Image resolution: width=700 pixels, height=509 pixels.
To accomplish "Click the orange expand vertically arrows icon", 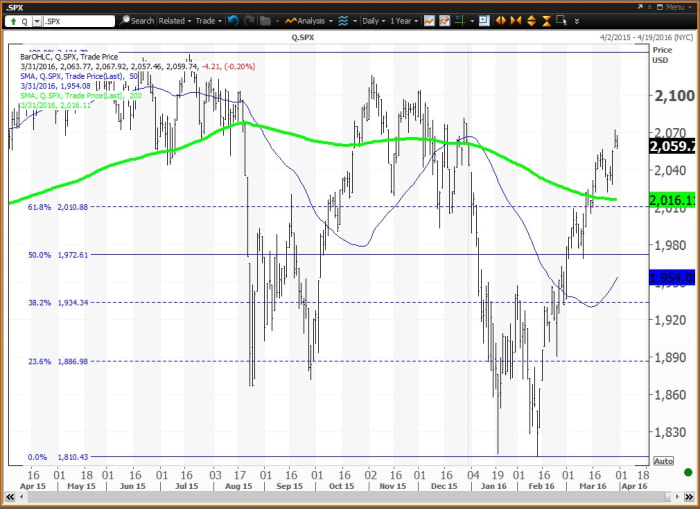I will click(x=531, y=21).
